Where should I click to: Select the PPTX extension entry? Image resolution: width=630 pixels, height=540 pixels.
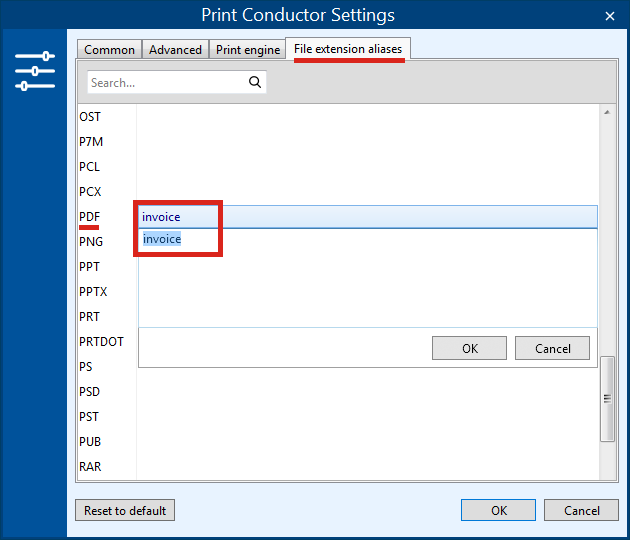tap(93, 292)
